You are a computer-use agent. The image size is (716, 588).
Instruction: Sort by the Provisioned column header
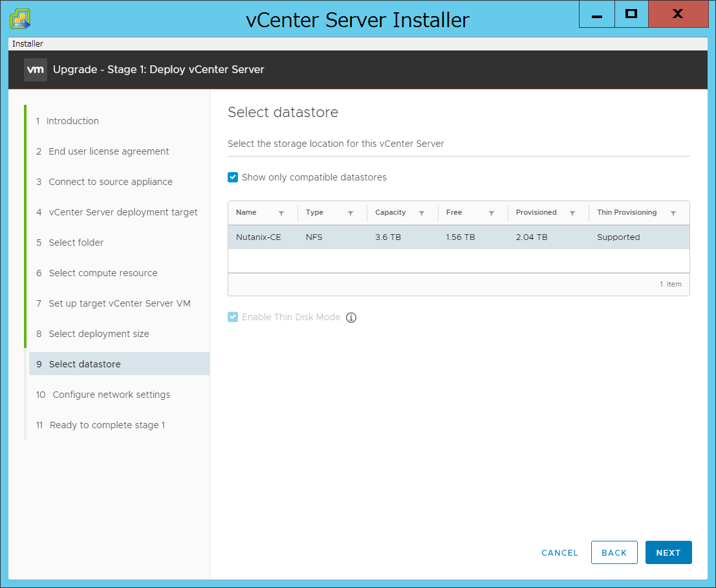point(536,212)
